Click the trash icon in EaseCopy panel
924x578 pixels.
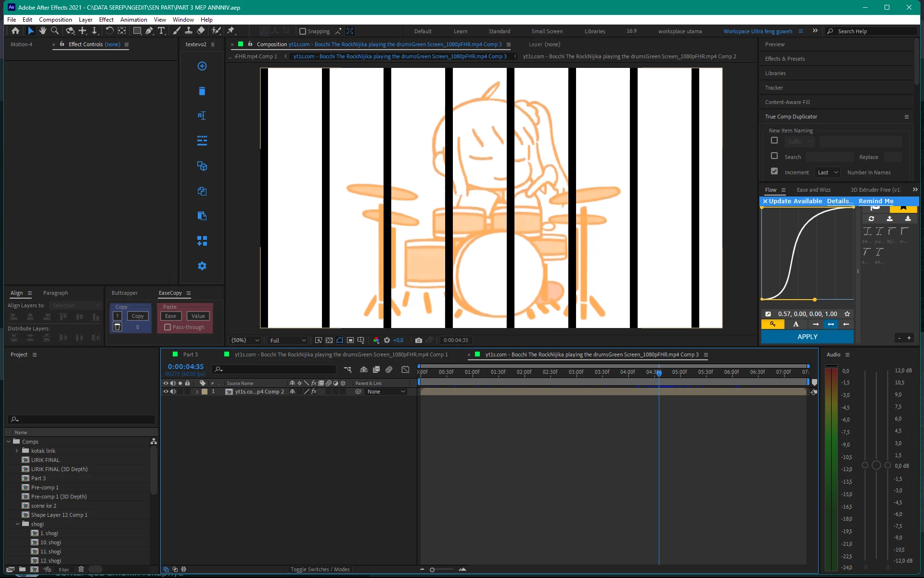pyautogui.click(x=117, y=327)
